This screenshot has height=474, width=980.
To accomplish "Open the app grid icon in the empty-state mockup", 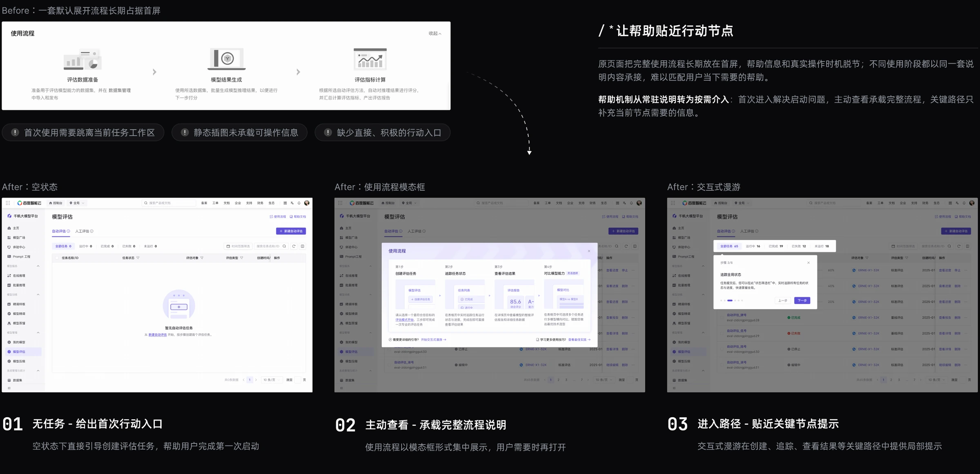I will point(8,203).
